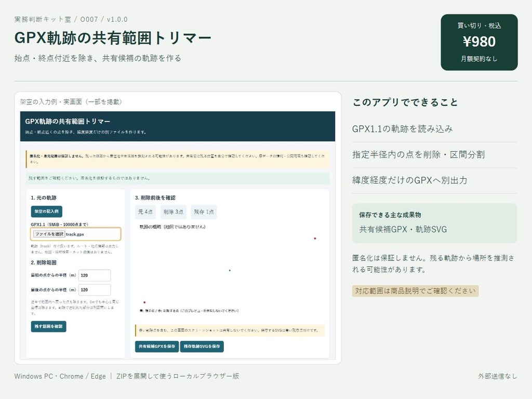Click the preview legend text under the plot

tap(189, 311)
